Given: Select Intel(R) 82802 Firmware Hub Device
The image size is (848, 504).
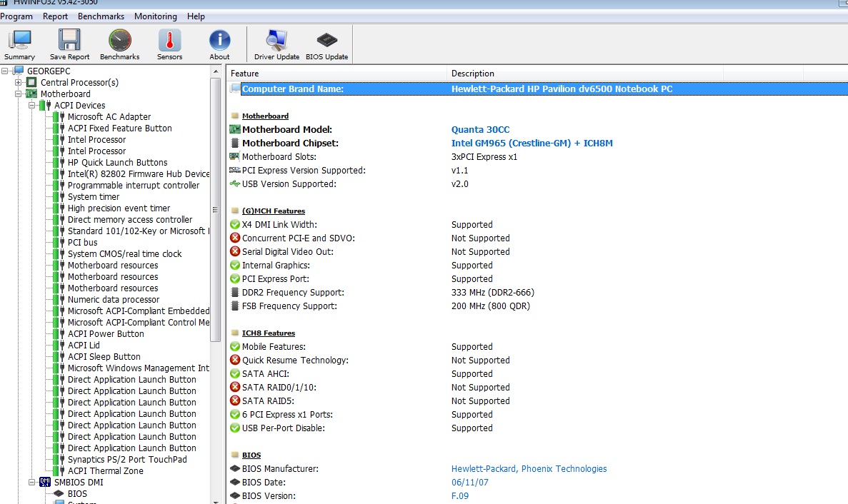Looking at the screenshot, I should (x=139, y=173).
